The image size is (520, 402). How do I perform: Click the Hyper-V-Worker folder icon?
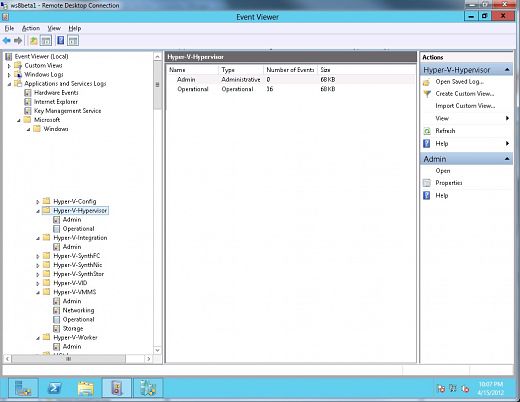point(47,337)
